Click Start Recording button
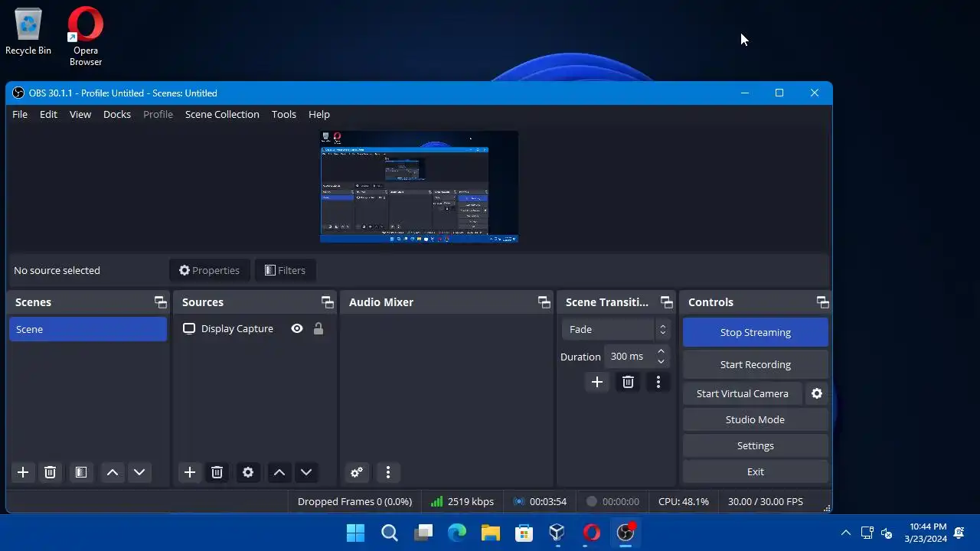Viewport: 980px width, 551px height. point(756,364)
